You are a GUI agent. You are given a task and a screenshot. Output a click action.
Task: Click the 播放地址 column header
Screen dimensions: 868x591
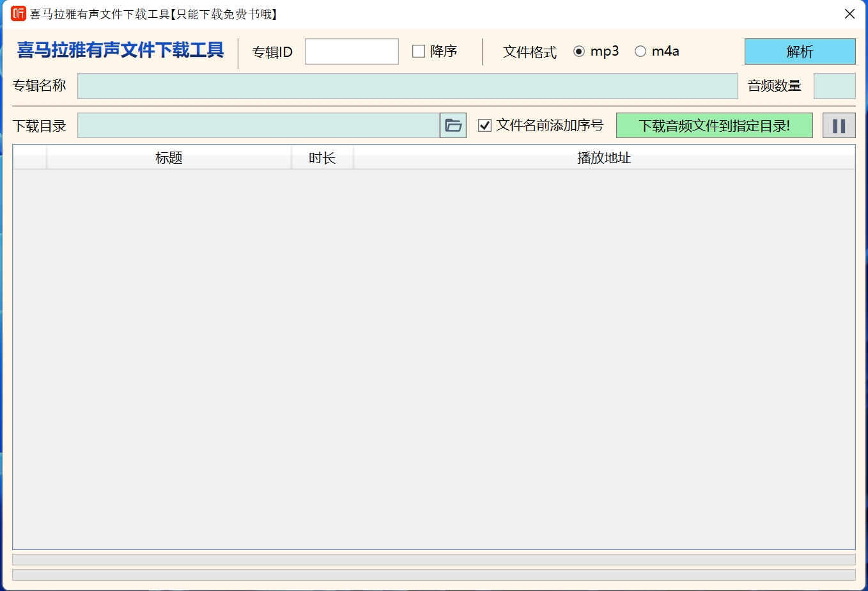point(604,157)
